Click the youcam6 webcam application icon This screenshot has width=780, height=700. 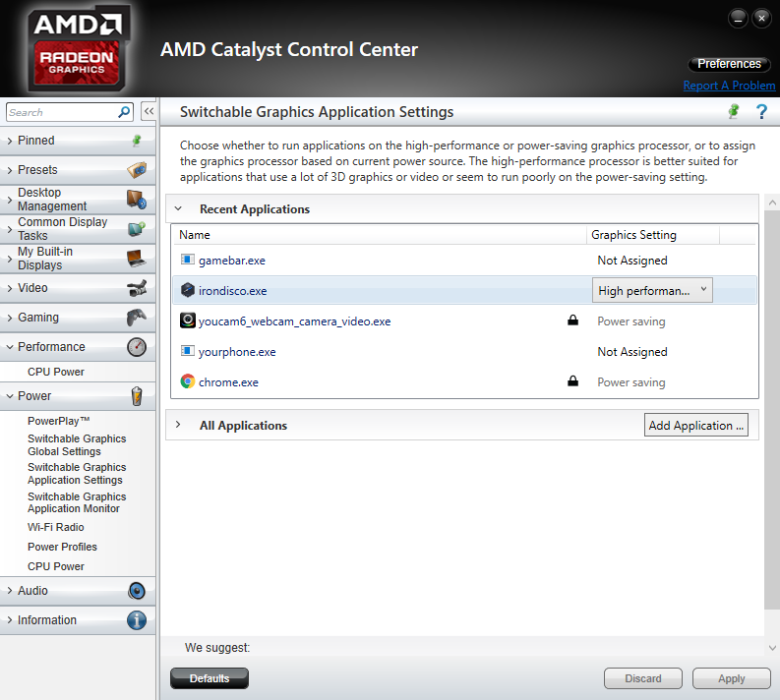[188, 321]
